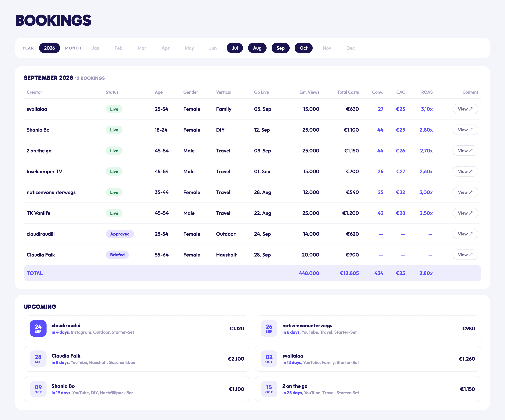Select the 2026 year pill
505x420 pixels.
[49, 48]
